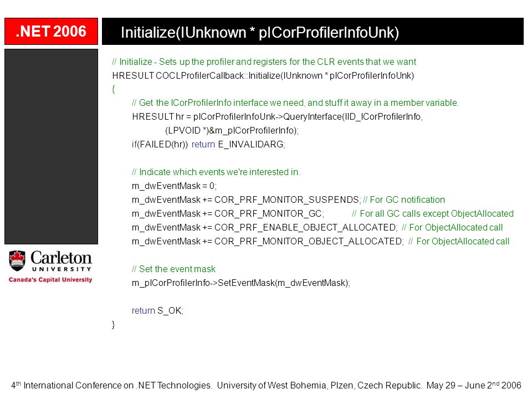Click the footer date 'May 29 – June 2nd 2006'
Image resolution: width=532 pixels, height=399 pixels.
(x=474, y=386)
